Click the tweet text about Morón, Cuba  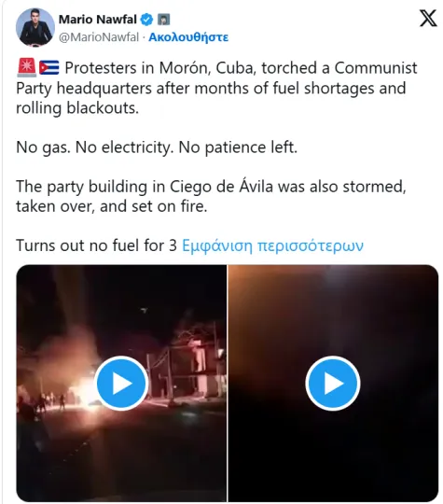216,88
